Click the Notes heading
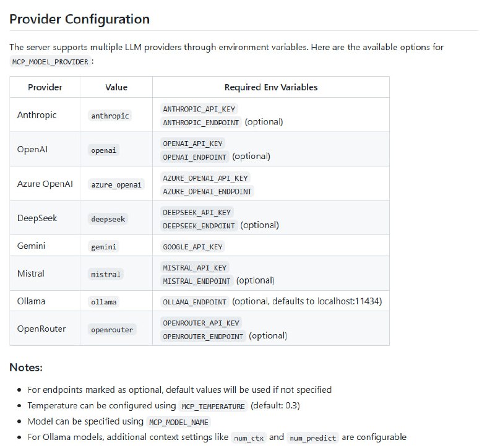Screen dimensions: 495x448 26,368
